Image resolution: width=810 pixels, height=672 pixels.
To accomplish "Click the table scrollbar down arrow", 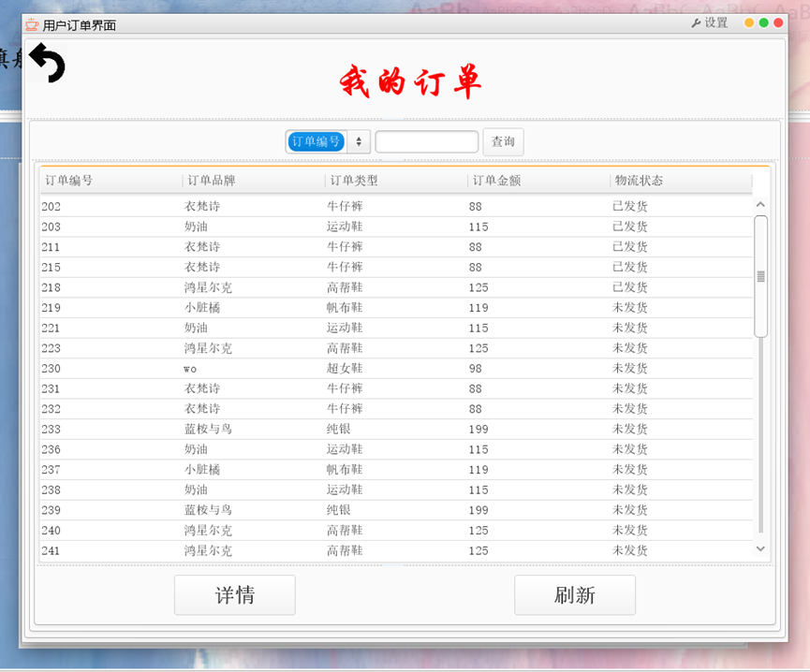I will [x=760, y=548].
